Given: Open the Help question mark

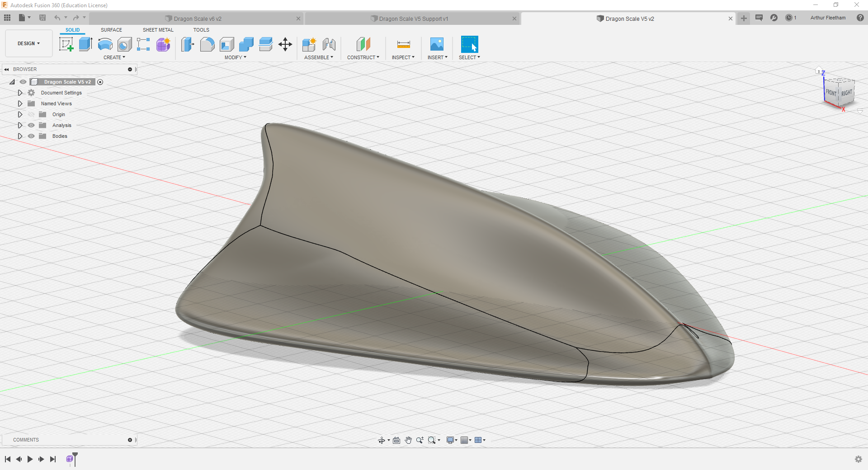Looking at the screenshot, I should (x=860, y=18).
